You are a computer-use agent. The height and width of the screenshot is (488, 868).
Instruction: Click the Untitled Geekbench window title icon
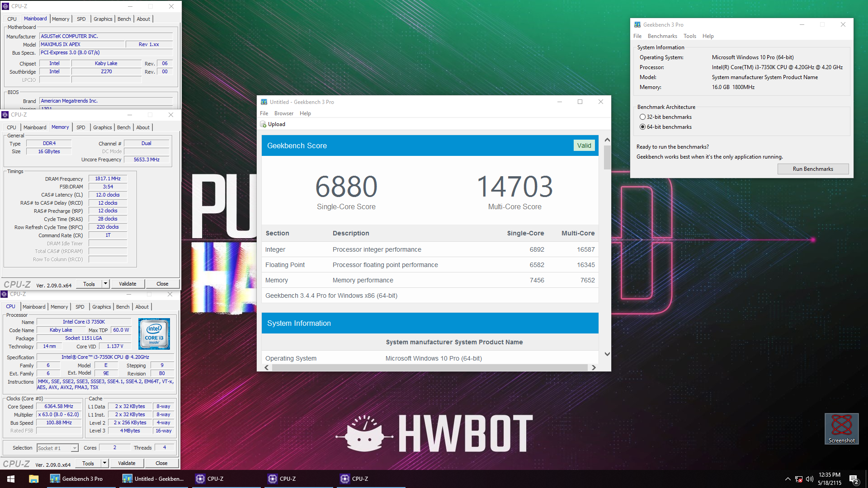[264, 102]
